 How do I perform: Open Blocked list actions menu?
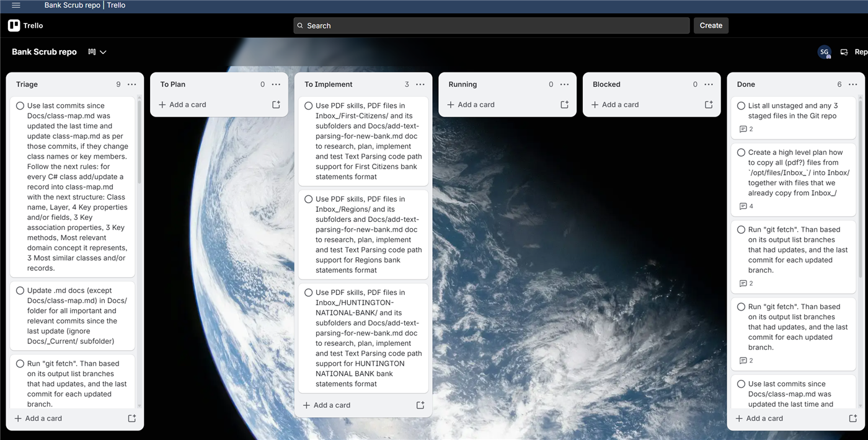click(x=709, y=84)
